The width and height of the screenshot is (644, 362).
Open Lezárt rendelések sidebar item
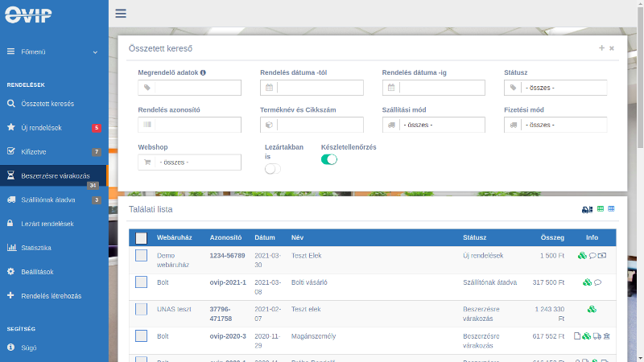point(54,224)
